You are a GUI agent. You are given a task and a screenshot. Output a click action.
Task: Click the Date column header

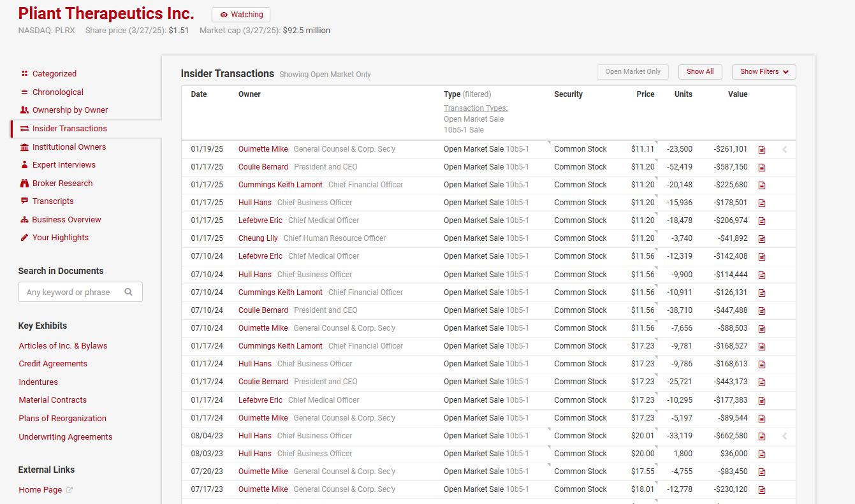click(x=199, y=94)
